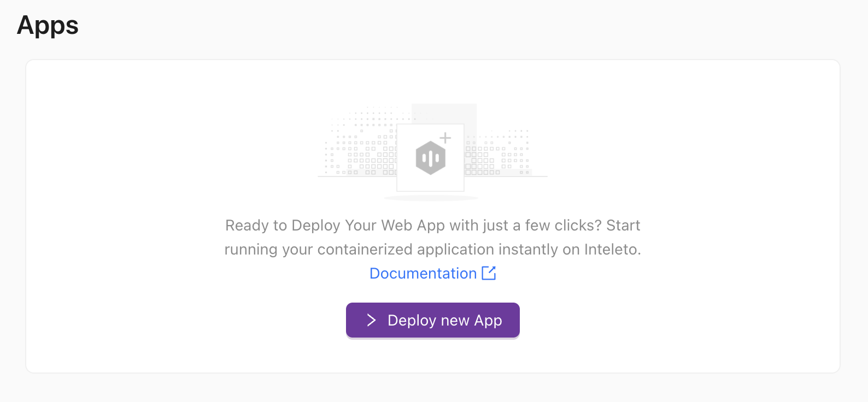This screenshot has width=868, height=402.
Task: Select the Apps page heading
Action: (x=47, y=25)
